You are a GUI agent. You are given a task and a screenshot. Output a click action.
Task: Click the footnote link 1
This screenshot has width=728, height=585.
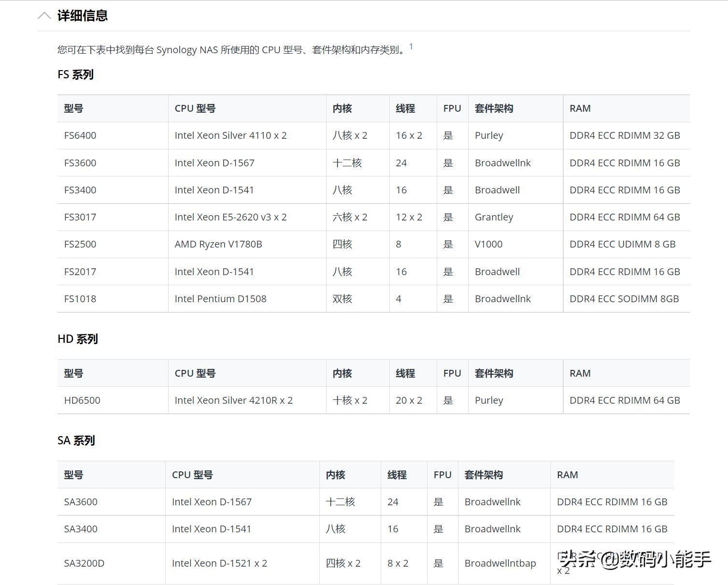pyautogui.click(x=411, y=46)
